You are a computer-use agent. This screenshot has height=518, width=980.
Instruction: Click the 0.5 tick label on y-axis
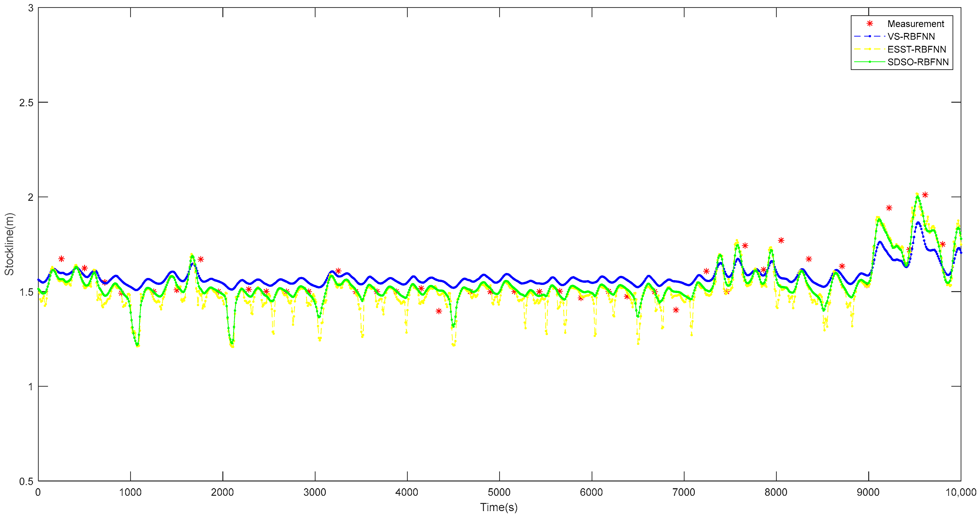point(26,481)
